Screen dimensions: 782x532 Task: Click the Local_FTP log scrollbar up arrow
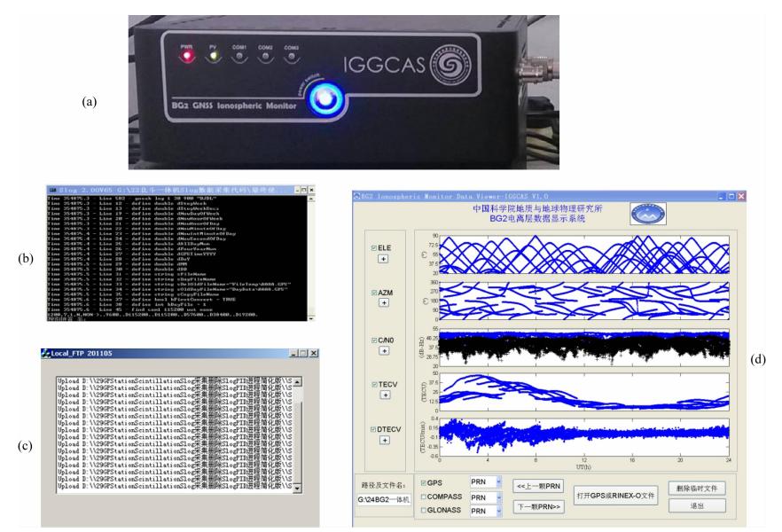pos(297,381)
